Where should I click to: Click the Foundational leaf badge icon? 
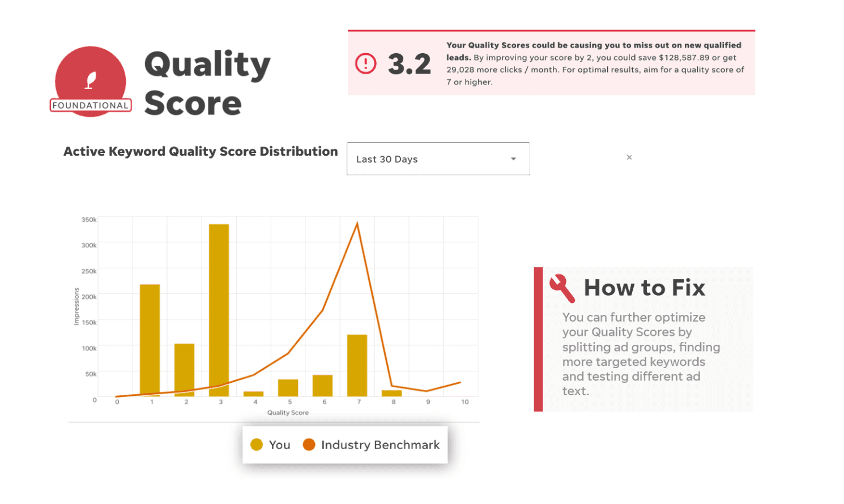tap(91, 81)
